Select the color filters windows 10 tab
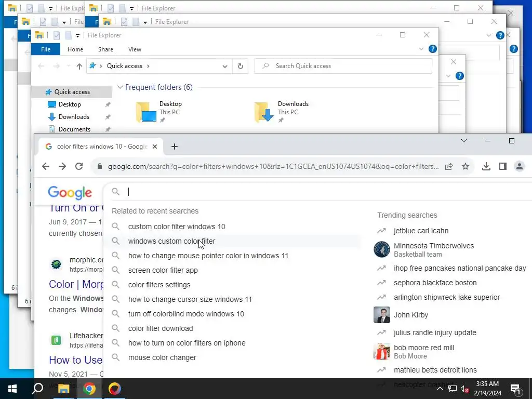This screenshot has height=399, width=532. 101,147
